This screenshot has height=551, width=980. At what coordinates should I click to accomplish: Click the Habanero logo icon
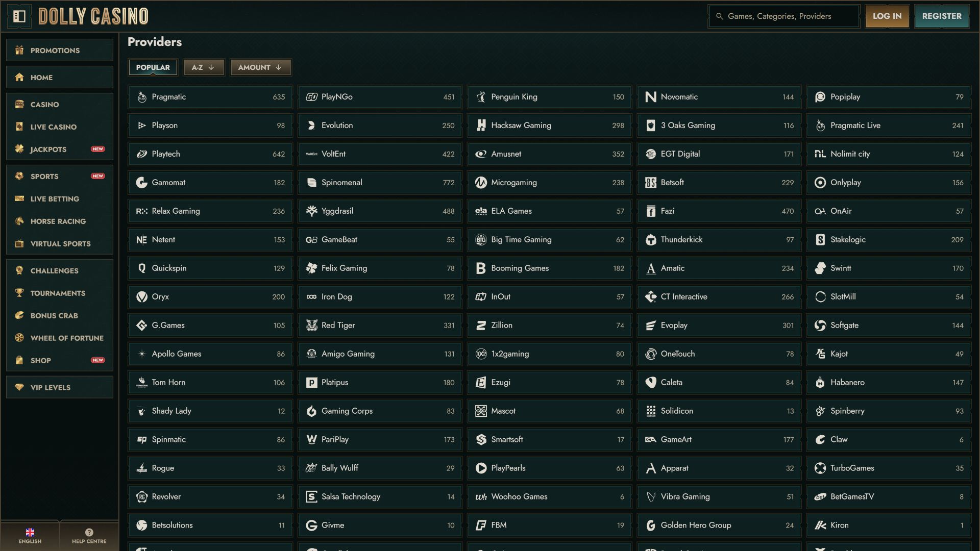point(820,383)
